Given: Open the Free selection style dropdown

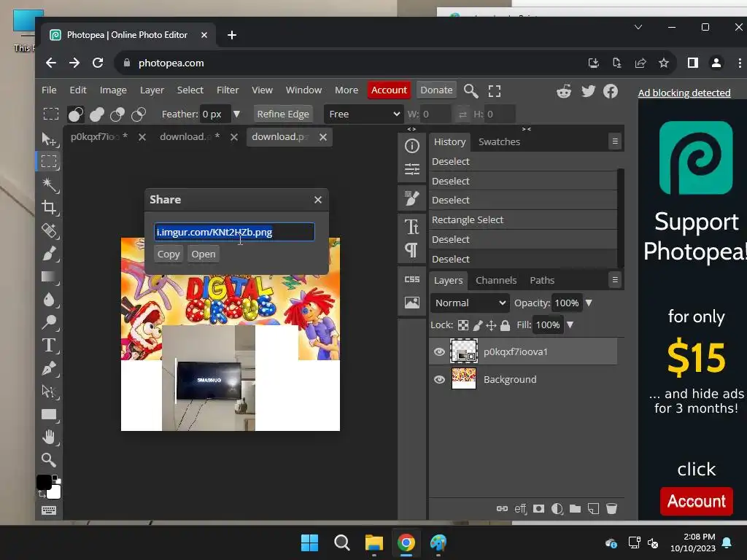Looking at the screenshot, I should pos(364,114).
